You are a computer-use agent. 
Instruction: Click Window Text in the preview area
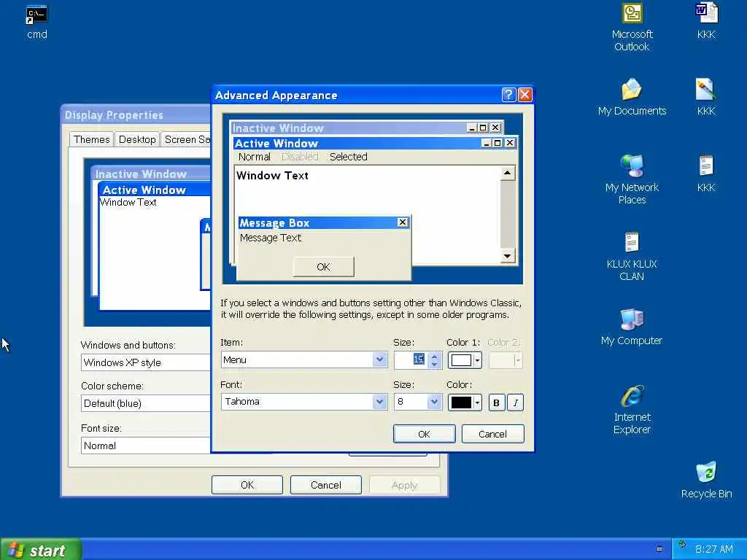coord(273,175)
